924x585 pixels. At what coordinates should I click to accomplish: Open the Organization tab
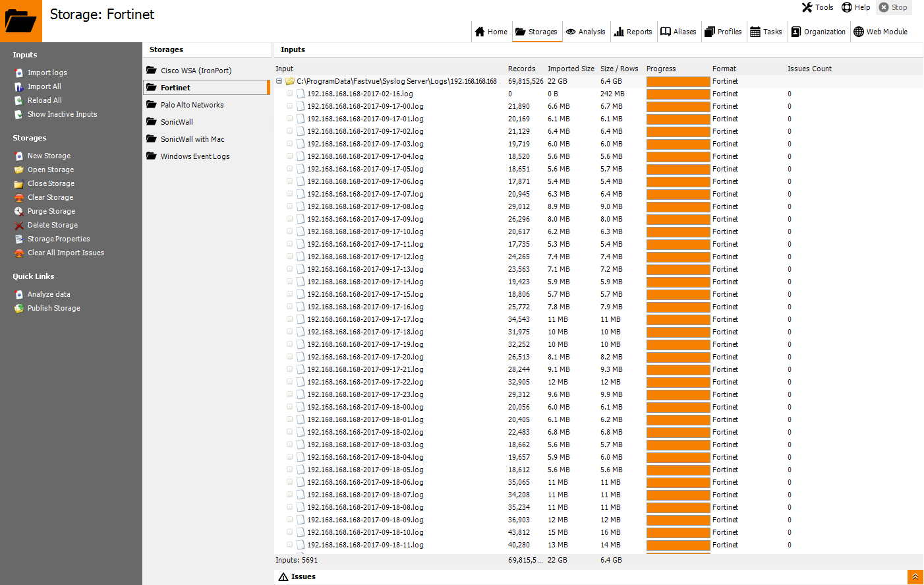tap(818, 32)
